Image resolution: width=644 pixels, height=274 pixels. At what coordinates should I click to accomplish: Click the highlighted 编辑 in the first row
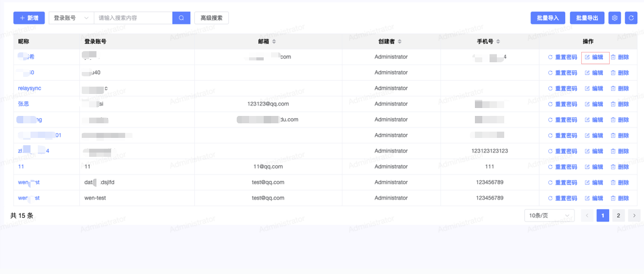594,57
